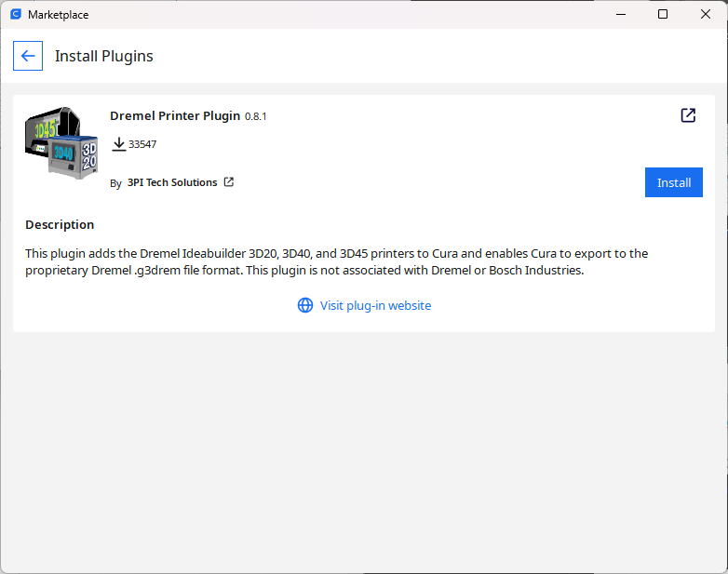Click the 3PI Tech Solutions author link

click(x=172, y=182)
